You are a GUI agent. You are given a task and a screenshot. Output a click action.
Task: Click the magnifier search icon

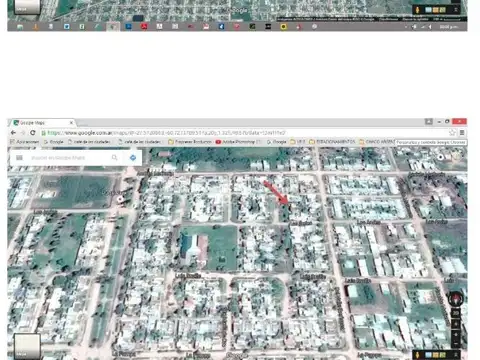(x=115, y=158)
